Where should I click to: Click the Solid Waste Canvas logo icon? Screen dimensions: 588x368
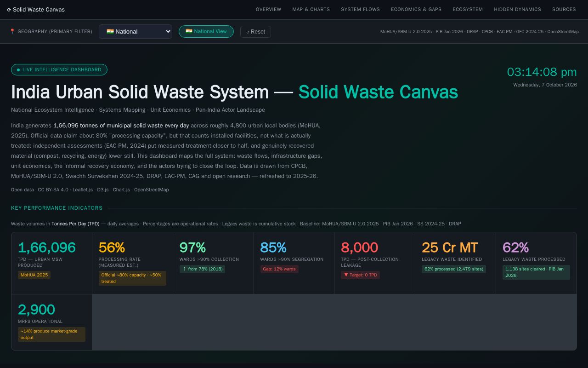(9, 10)
